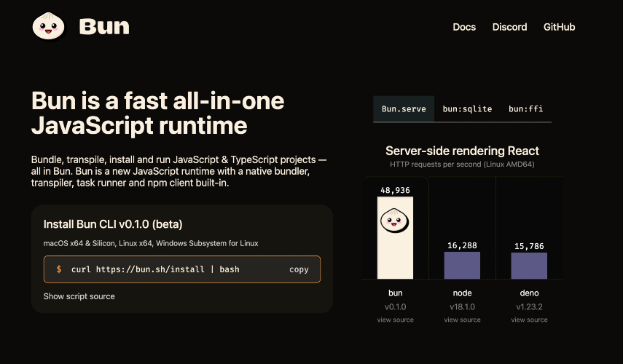The image size is (623, 364).
Task: Switch to the bun:ffi tab
Action: pos(525,108)
